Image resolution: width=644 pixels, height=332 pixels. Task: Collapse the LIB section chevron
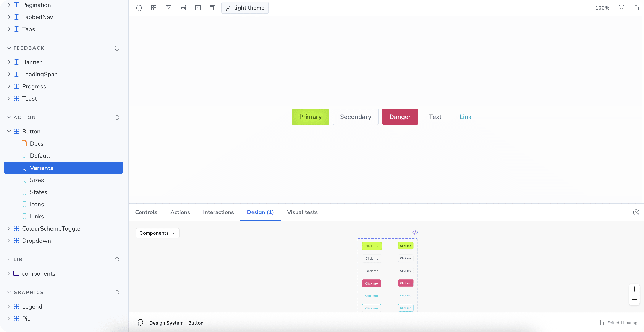(x=9, y=259)
